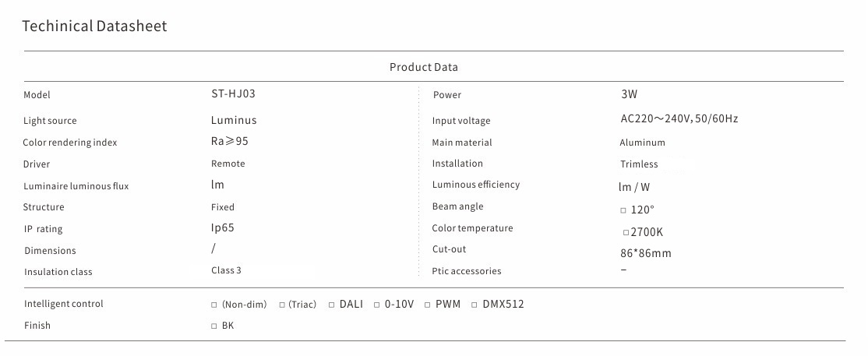
Task: Select the BK finish checkbox
Action: 214,326
